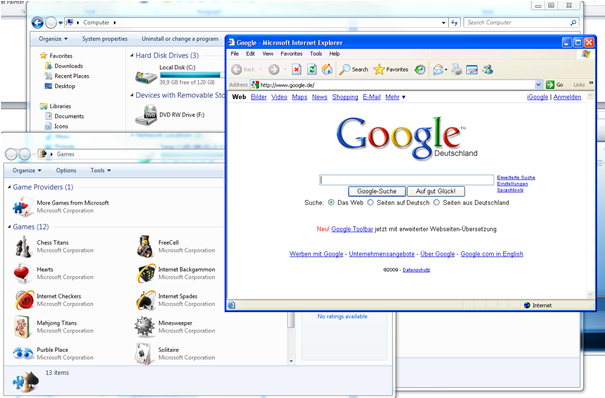Click the green Go arrow button
This screenshot has width=605, height=398.
click(550, 84)
